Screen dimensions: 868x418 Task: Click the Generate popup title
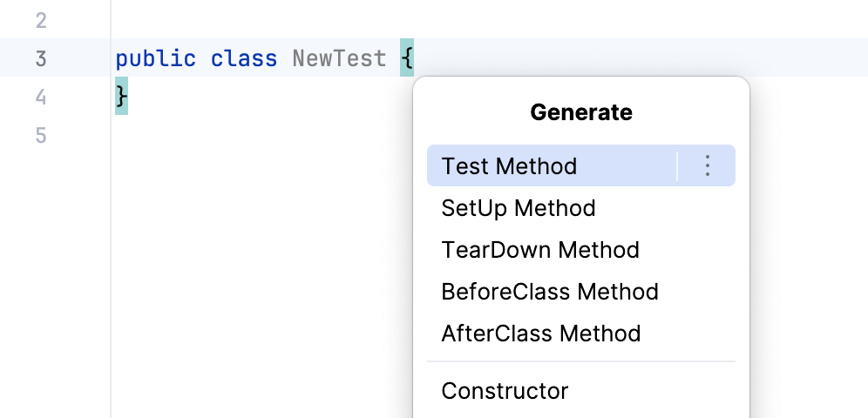581,112
